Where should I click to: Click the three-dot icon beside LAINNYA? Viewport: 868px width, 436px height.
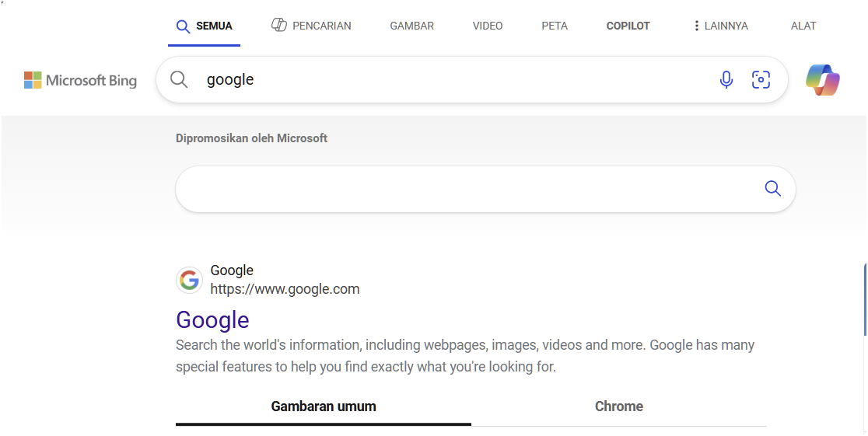click(x=696, y=26)
